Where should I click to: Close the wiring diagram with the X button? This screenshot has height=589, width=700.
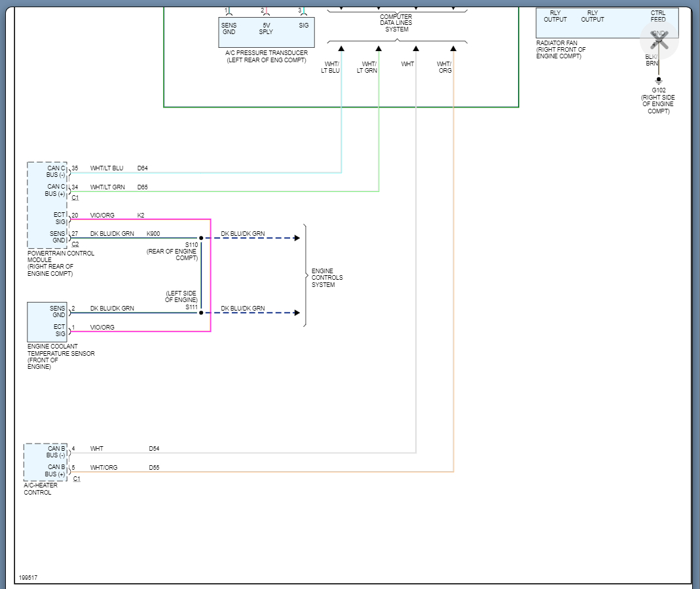pyautogui.click(x=659, y=41)
